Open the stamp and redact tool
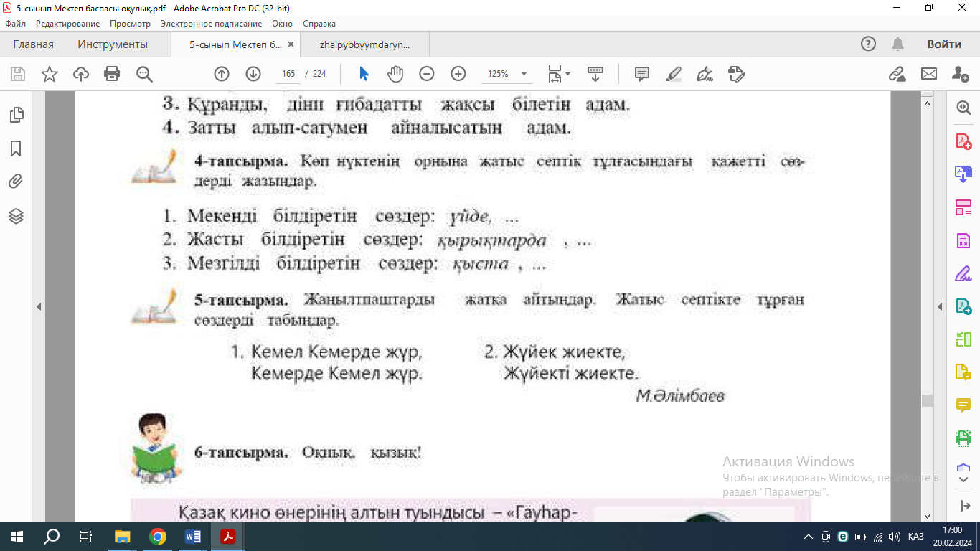Image resolution: width=980 pixels, height=551 pixels. (x=737, y=74)
